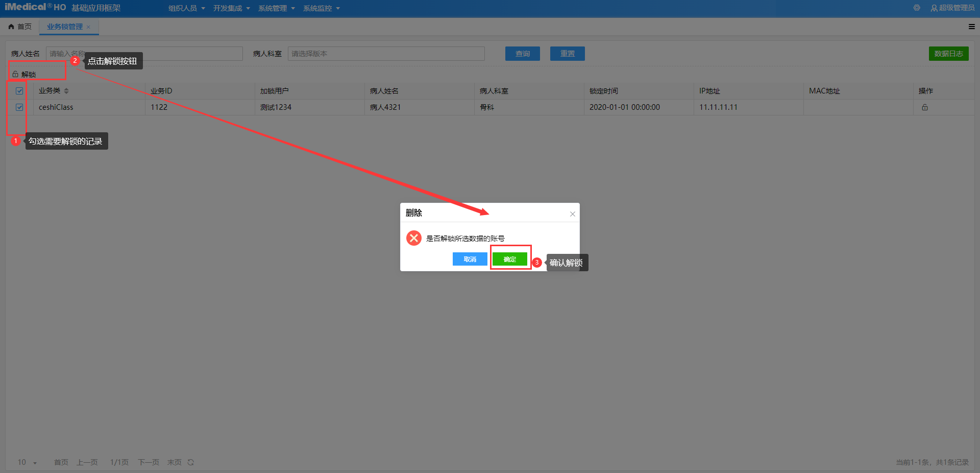Toggle the select-all header checkbox
Viewport: 980px width, 473px height.
(19, 91)
